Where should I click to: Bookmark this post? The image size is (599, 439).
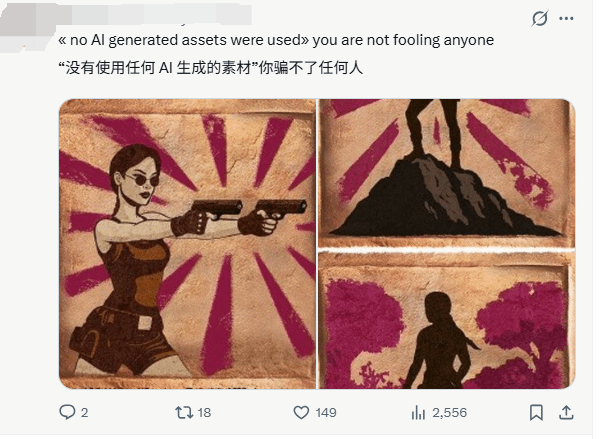click(x=536, y=413)
